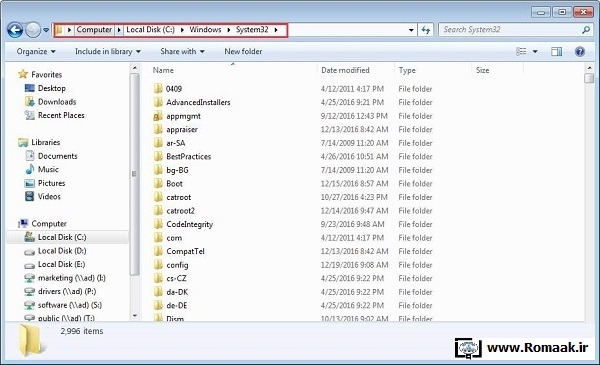Sort by the Date modified column header

[x=345, y=70]
